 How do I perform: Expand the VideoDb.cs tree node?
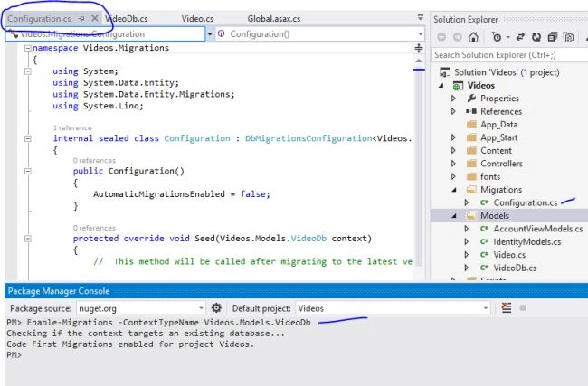[x=467, y=268]
